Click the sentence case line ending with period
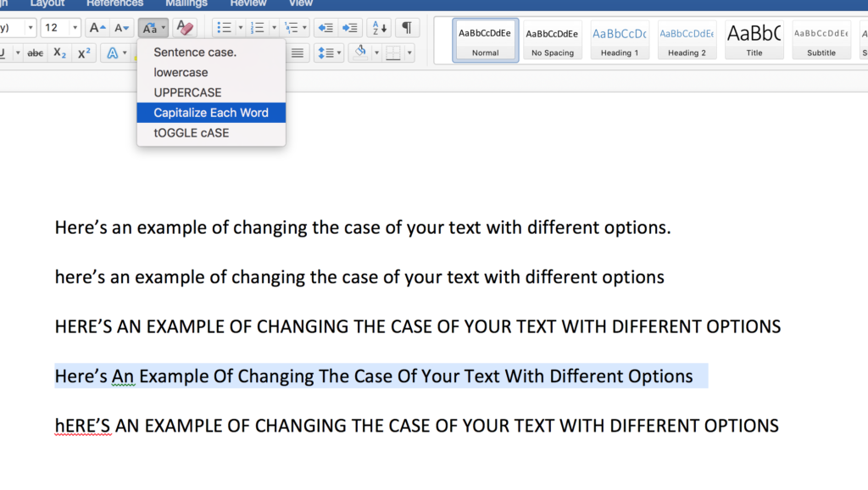Screen dimensions: 868x490 tap(363, 227)
